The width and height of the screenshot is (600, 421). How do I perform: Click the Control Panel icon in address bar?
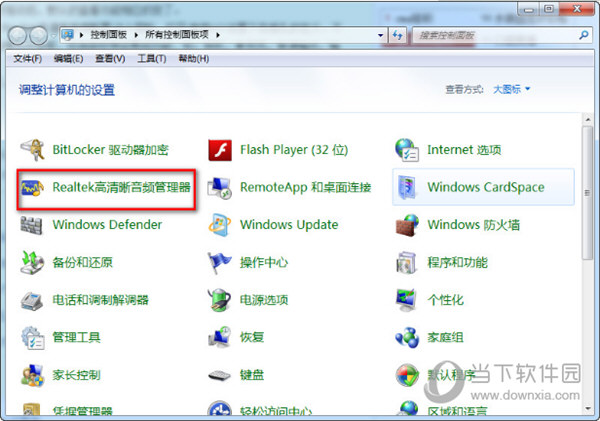click(x=68, y=35)
